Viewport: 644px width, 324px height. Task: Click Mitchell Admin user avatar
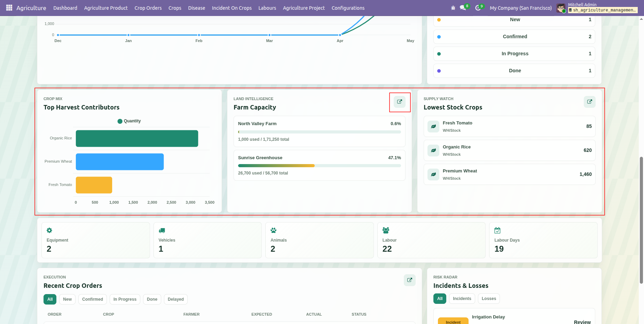point(561,8)
